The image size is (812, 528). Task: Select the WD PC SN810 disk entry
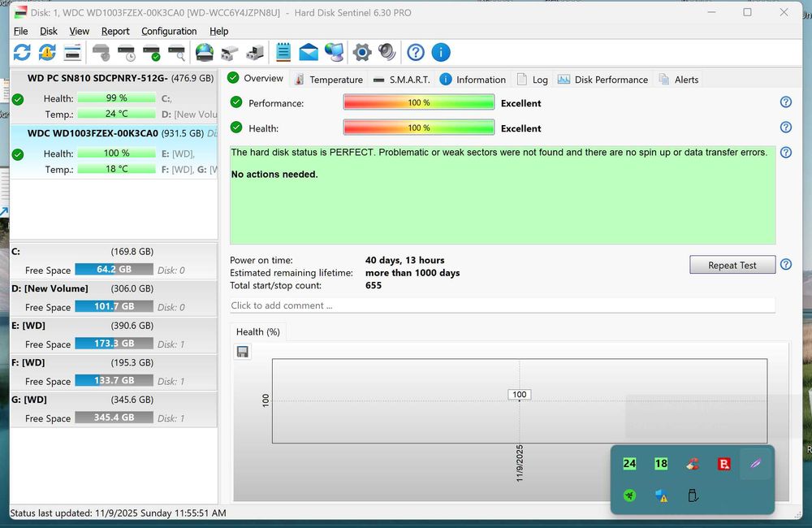coord(114,97)
